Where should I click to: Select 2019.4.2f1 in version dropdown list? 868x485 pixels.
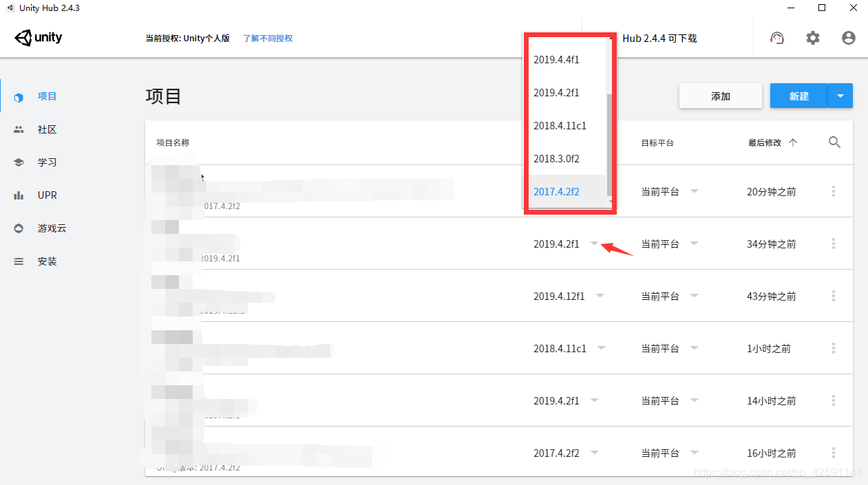point(564,93)
